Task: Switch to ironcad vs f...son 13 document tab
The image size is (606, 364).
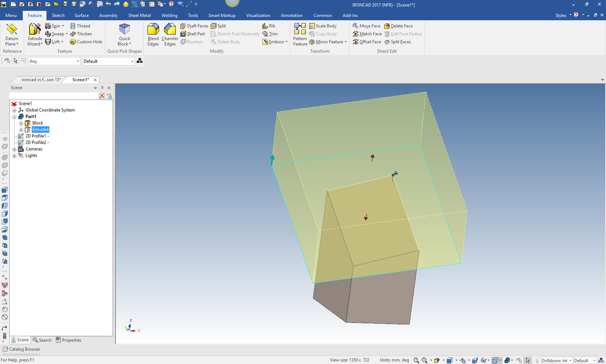Action: pos(41,80)
